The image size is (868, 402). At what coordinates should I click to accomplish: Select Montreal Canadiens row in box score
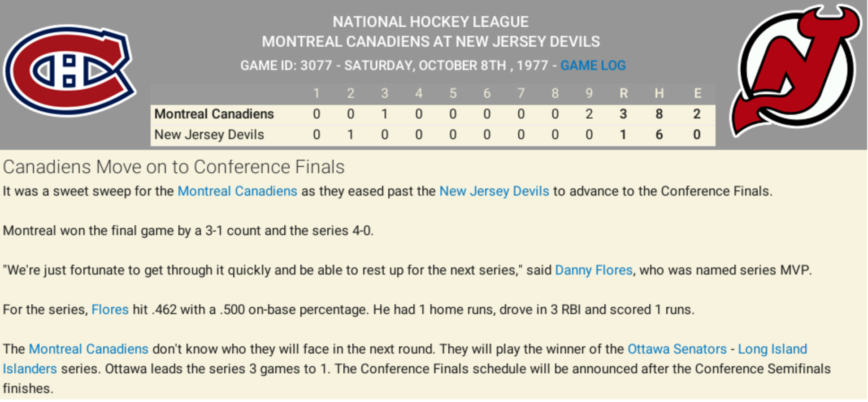pyautogui.click(x=433, y=114)
